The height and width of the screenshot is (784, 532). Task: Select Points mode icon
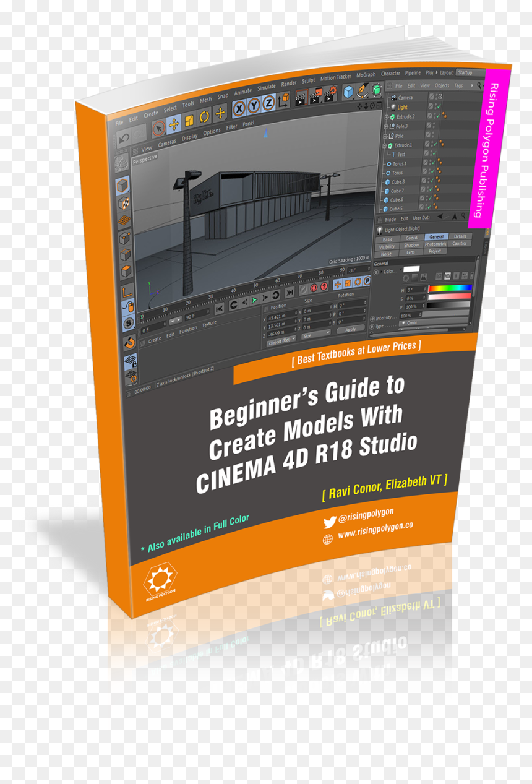(x=124, y=237)
